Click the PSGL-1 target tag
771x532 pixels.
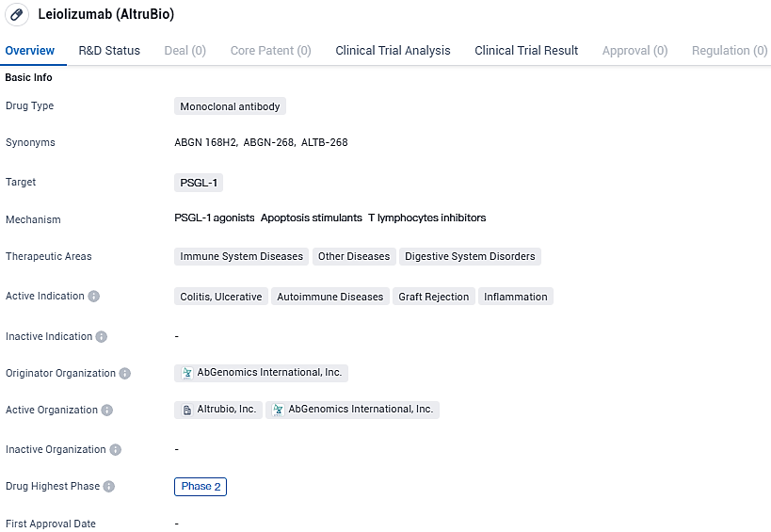pos(199,183)
